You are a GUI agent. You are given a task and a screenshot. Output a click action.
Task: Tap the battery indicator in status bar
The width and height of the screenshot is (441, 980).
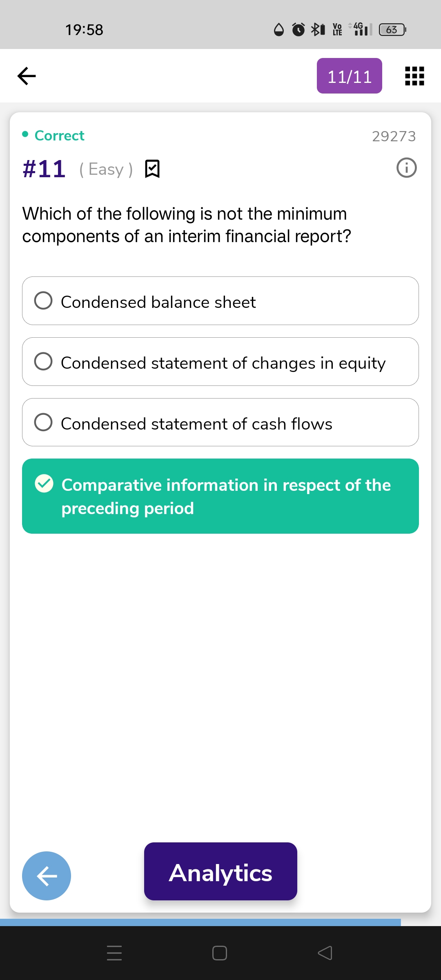392,30
